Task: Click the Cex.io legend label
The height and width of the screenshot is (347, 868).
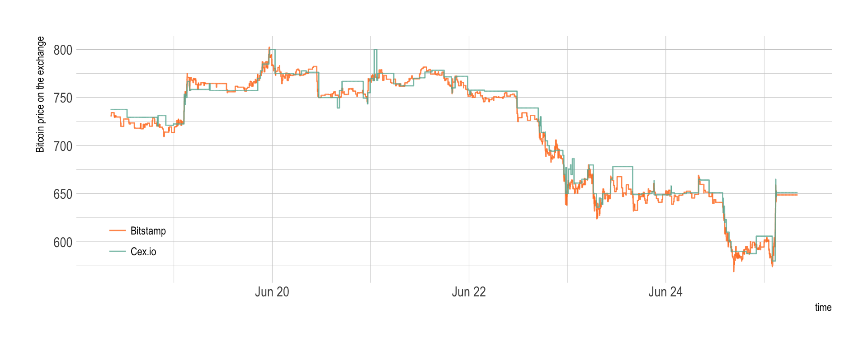Action: (143, 252)
